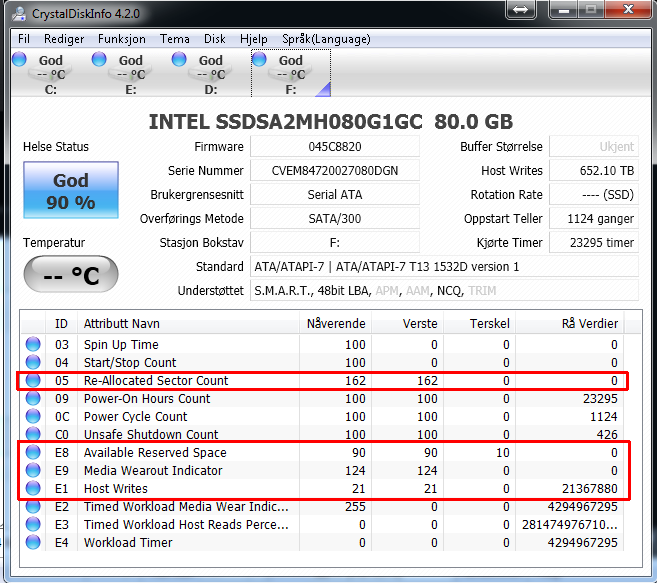Click the Oppstart Teller 1124 ganger value
The height and width of the screenshot is (583, 657).
pos(594,218)
